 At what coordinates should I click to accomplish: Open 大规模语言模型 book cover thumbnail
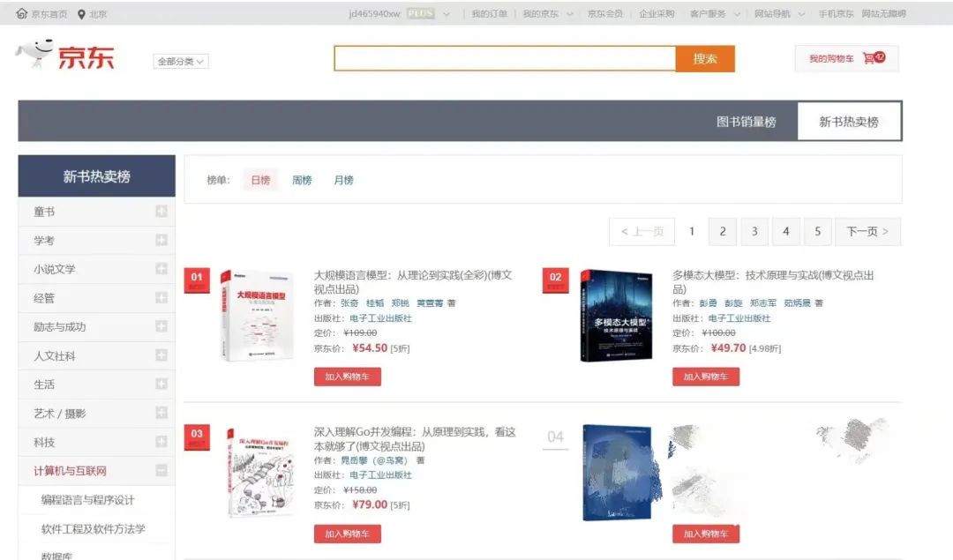(x=257, y=315)
